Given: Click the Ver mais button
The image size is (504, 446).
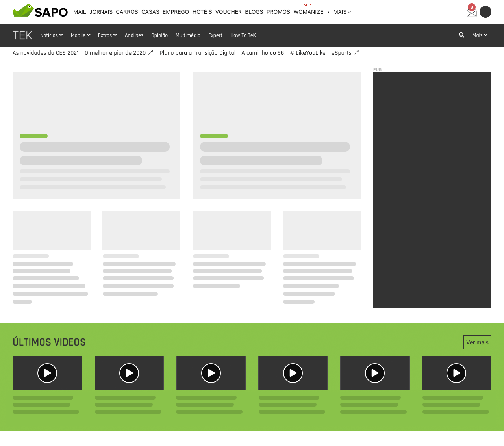Looking at the screenshot, I should (x=477, y=342).
